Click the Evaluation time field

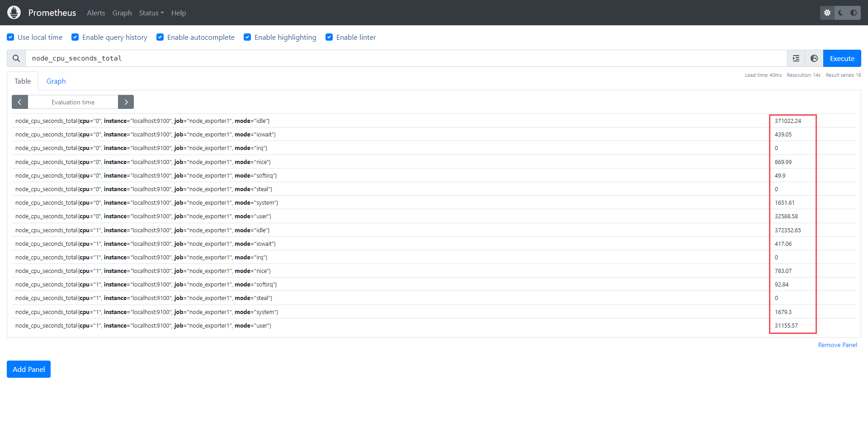pos(73,102)
